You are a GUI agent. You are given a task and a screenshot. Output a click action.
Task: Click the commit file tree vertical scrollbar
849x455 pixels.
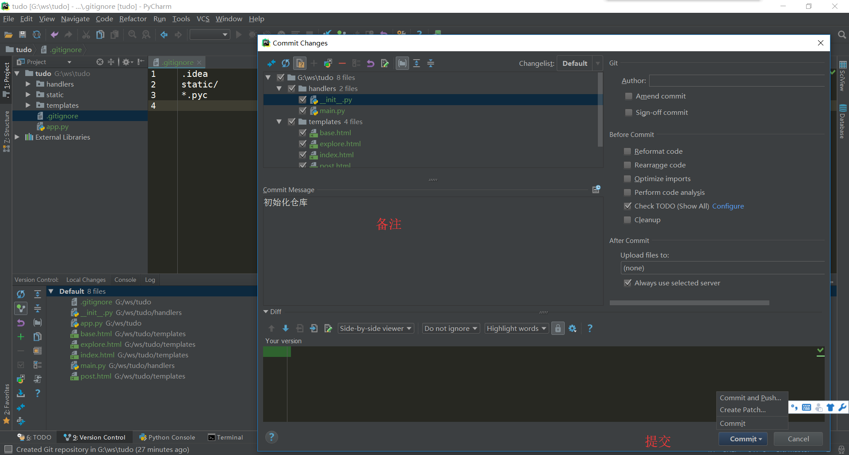[600, 108]
